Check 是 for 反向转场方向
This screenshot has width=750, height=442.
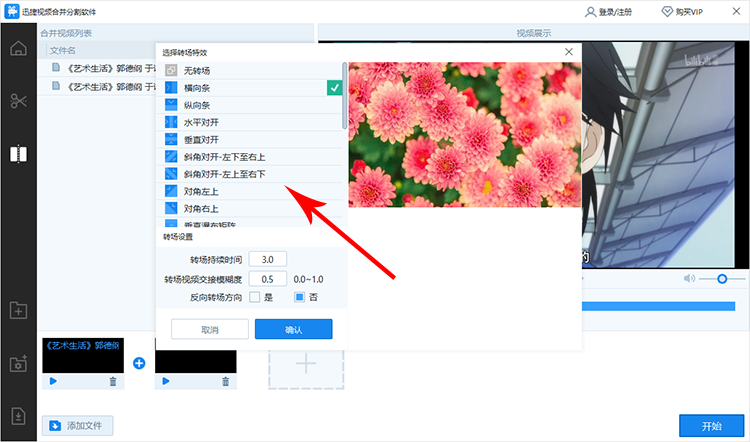coord(254,297)
